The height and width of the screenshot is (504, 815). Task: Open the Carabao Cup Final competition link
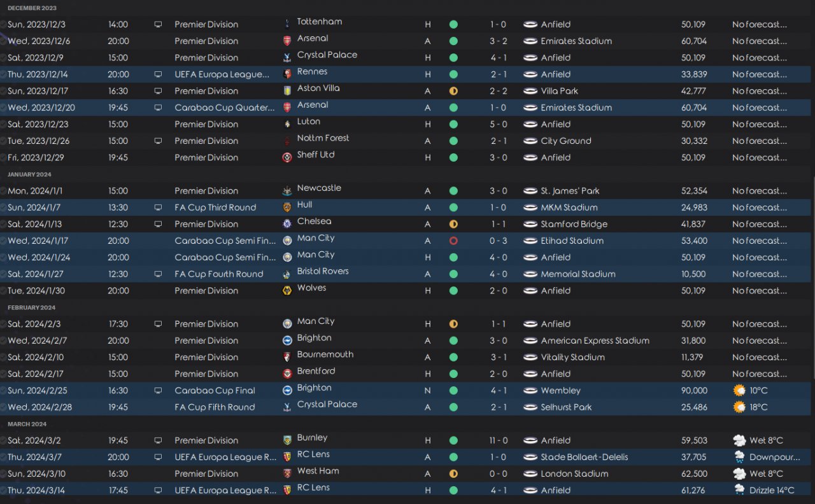215,391
